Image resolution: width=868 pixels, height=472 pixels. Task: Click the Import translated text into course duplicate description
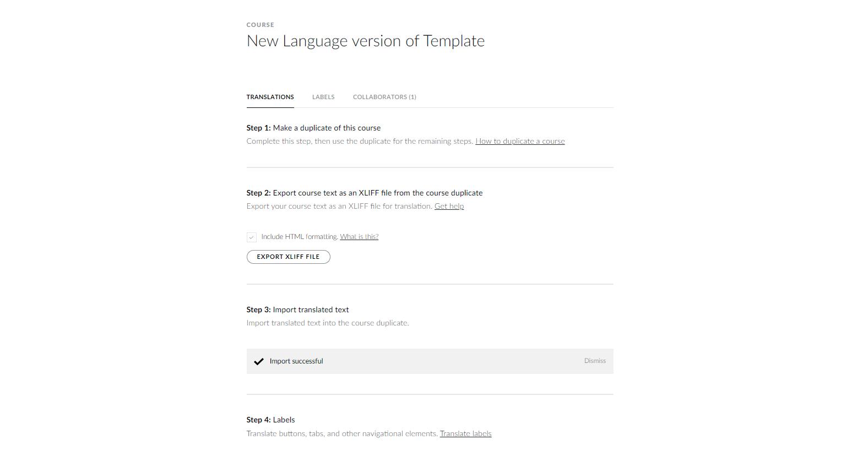point(328,323)
